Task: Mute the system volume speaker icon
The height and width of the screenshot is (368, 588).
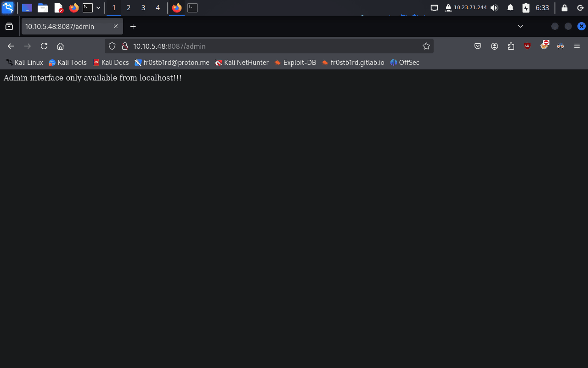Action: 494,8
